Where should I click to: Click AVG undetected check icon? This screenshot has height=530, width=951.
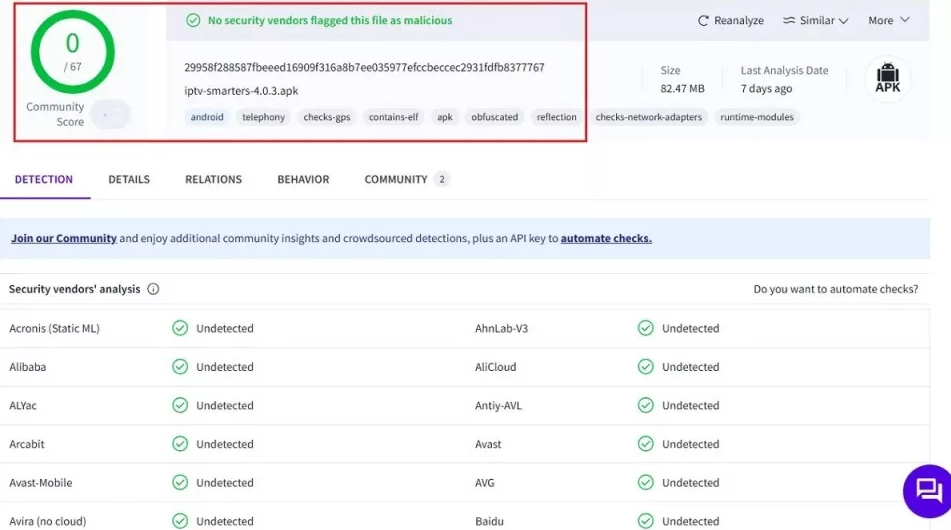pyautogui.click(x=646, y=483)
